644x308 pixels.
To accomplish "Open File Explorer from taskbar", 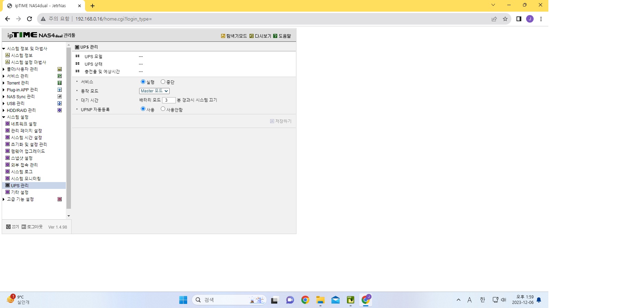I will pyautogui.click(x=320, y=300).
